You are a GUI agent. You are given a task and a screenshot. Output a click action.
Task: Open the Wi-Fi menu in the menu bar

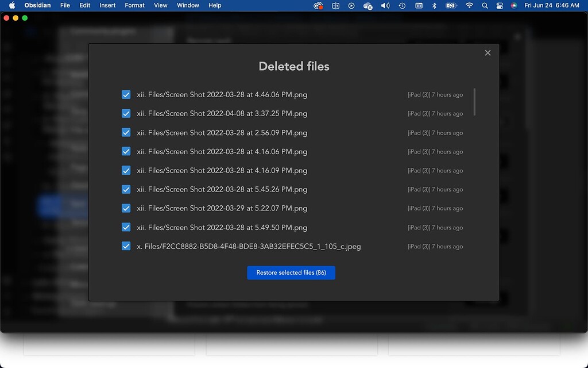coord(469,5)
